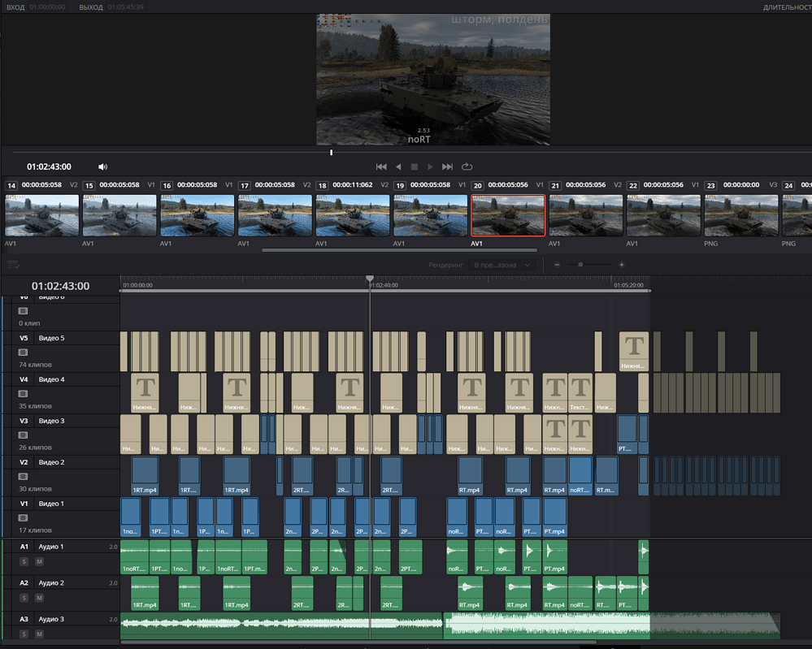Mute the Аудио 2 track
Image resolution: width=812 pixels, height=649 pixels.
[39, 598]
